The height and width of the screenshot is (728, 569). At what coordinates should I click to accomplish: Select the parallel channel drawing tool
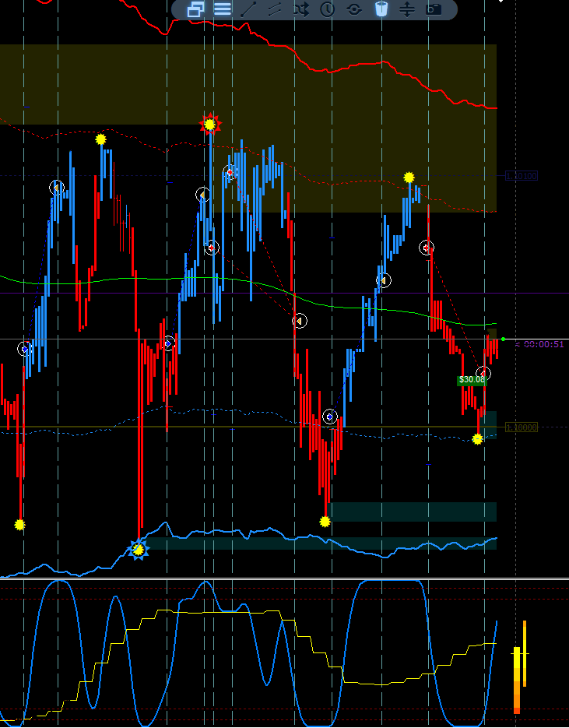pos(274,9)
